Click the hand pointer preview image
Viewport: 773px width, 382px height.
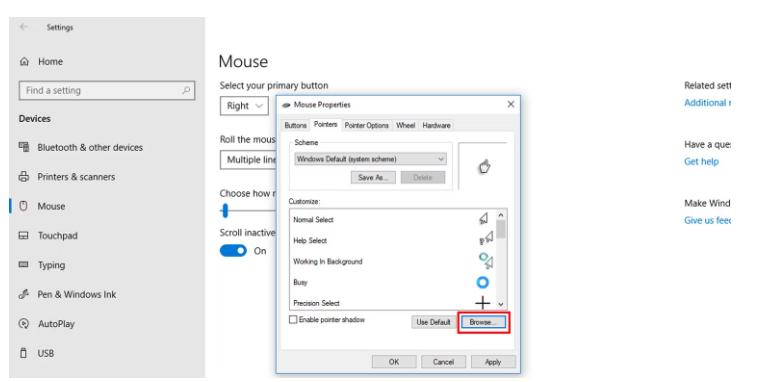coord(484,167)
